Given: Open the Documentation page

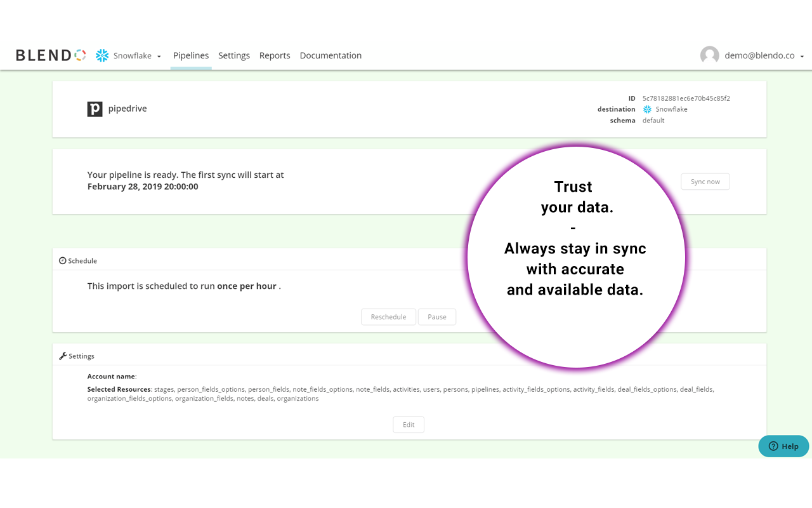Looking at the screenshot, I should (x=331, y=55).
